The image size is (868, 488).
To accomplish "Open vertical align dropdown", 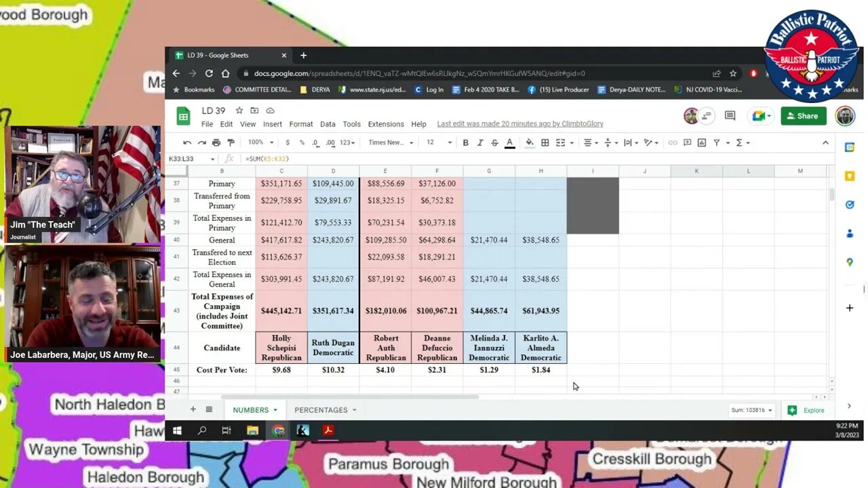I will coord(610,142).
